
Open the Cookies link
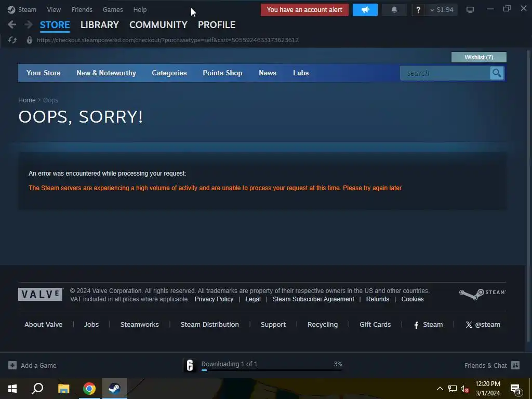coord(413,299)
